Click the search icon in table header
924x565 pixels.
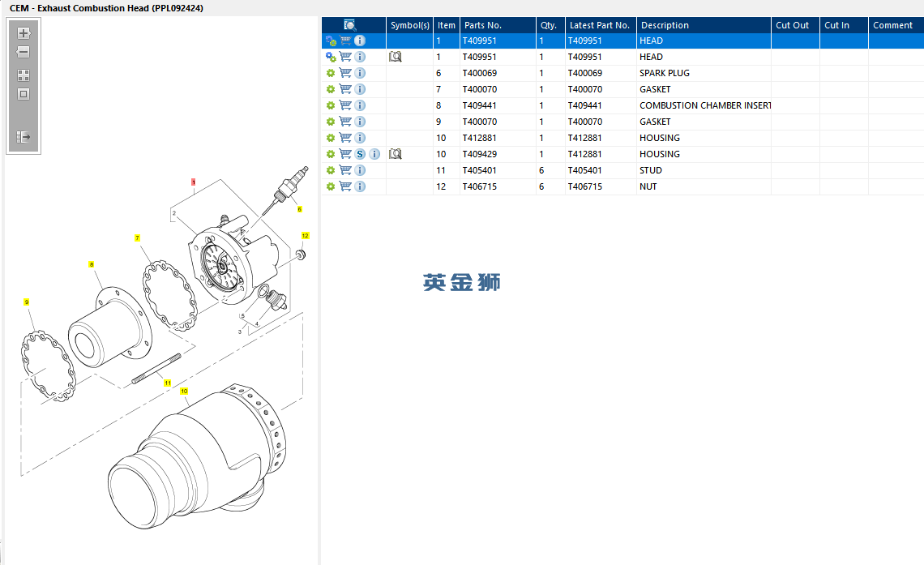click(x=350, y=25)
